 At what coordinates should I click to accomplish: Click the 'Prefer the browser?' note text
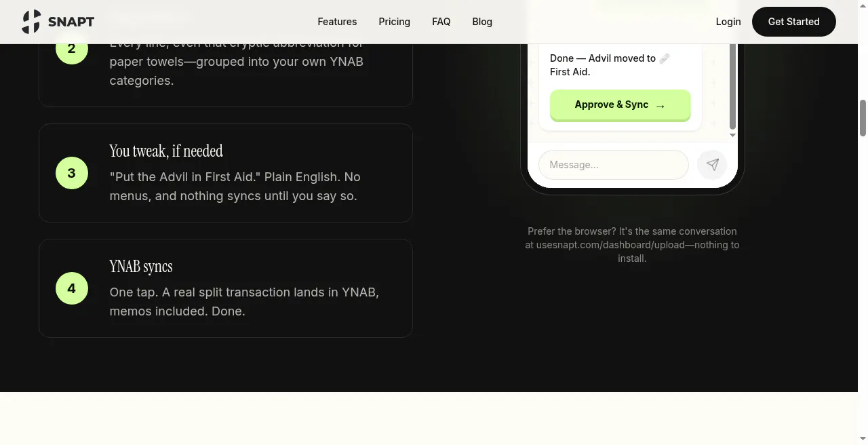632,245
